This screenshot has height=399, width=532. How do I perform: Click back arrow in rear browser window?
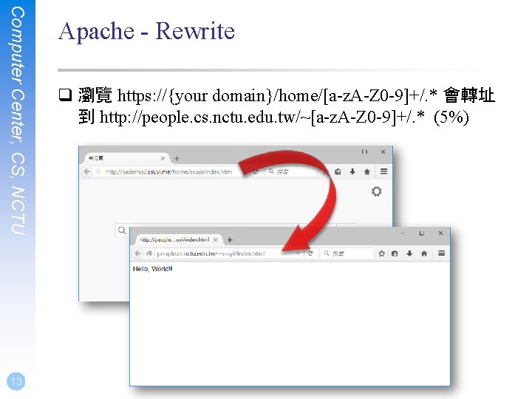click(87, 171)
